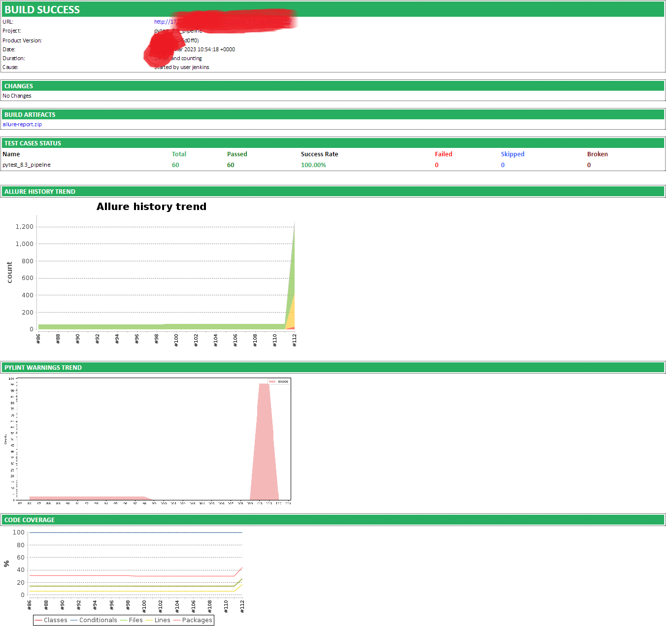Image resolution: width=672 pixels, height=635 pixels.
Task: Click the 'Cause:' label
Action: [10, 67]
